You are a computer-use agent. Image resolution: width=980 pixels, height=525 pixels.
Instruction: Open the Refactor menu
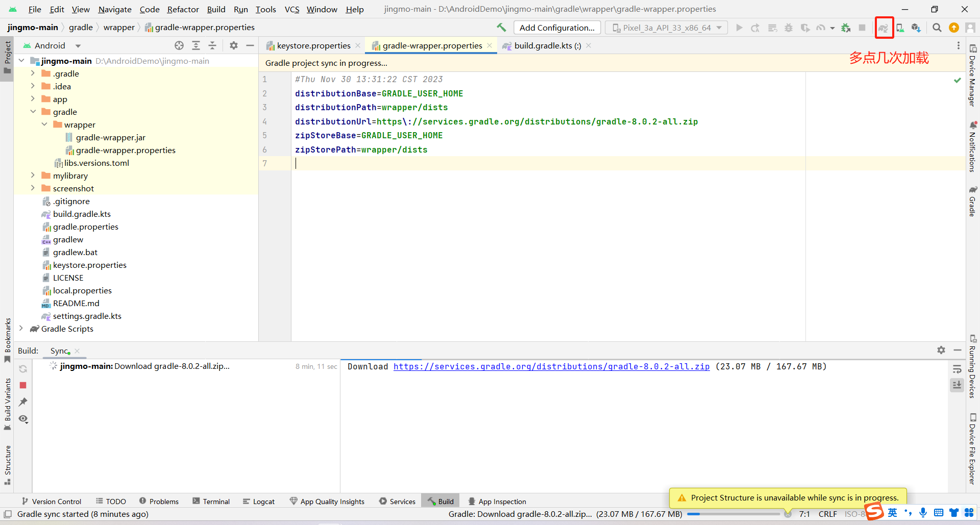coord(183,9)
